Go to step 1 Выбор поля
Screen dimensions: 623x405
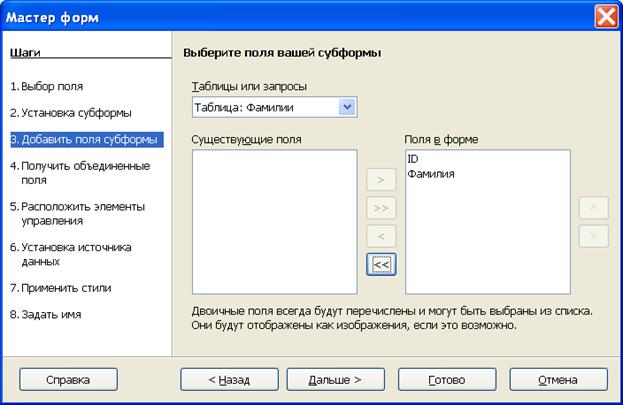pyautogui.click(x=47, y=87)
